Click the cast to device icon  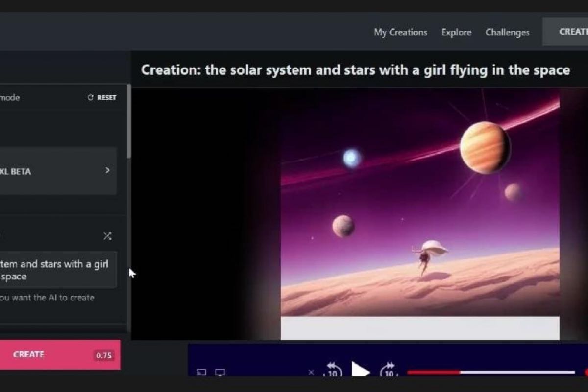201,372
